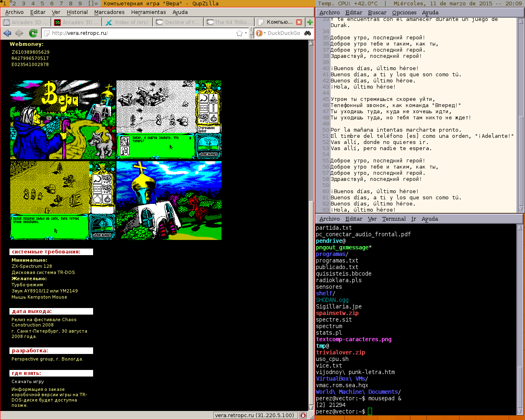The height and width of the screenshot is (420, 525).
Task: Click the Мышь Kempston Mouse line
Action: [x=39, y=297]
